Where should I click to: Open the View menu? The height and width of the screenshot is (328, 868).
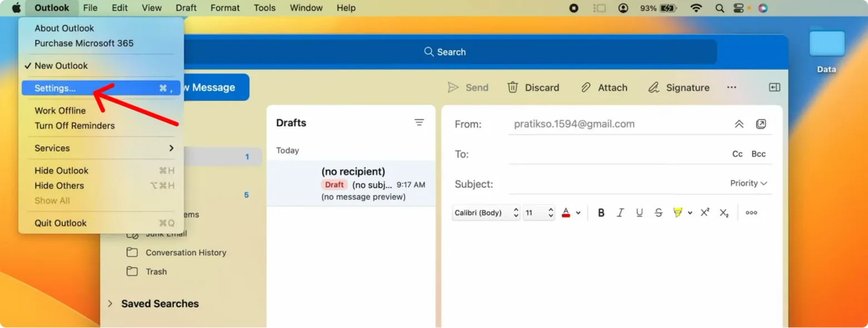[152, 8]
